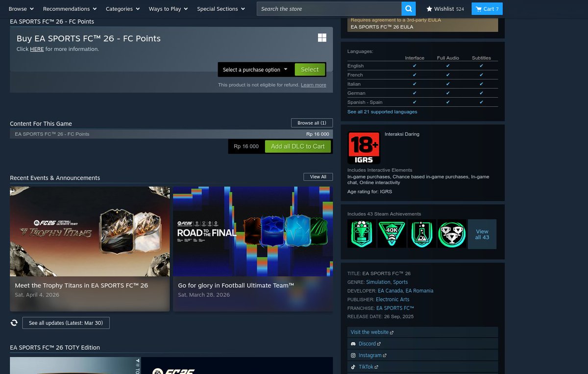Click the refresh updates icon

pos(14,323)
